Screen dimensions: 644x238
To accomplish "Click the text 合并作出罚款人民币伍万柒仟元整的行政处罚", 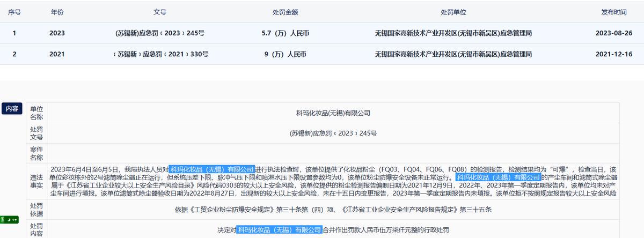I will click(x=385, y=230).
